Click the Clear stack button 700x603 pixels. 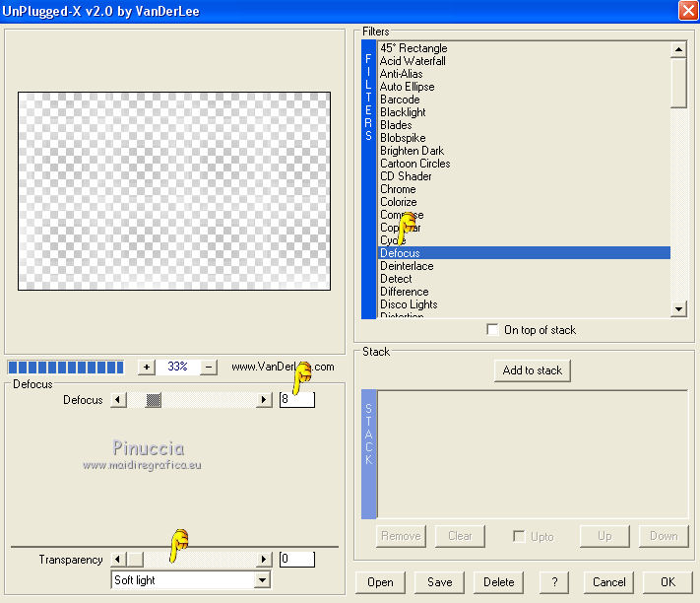(x=460, y=536)
